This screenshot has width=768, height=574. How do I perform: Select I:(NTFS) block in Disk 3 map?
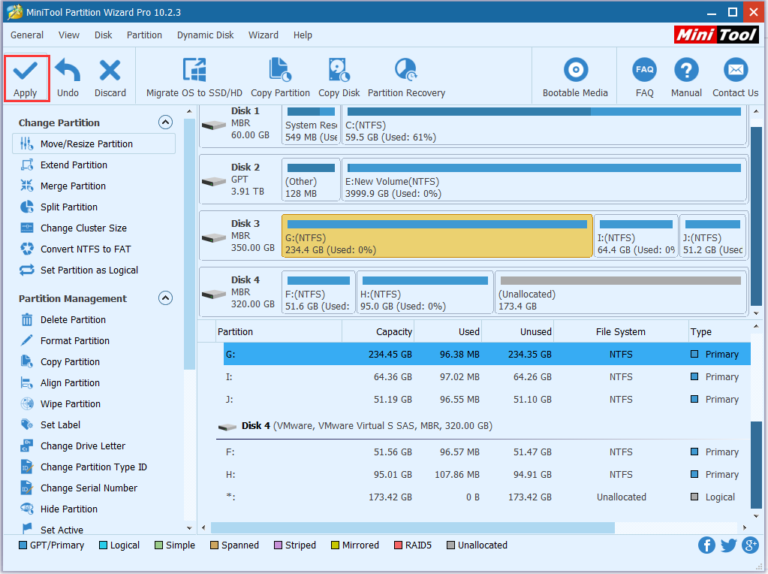pyautogui.click(x=636, y=236)
